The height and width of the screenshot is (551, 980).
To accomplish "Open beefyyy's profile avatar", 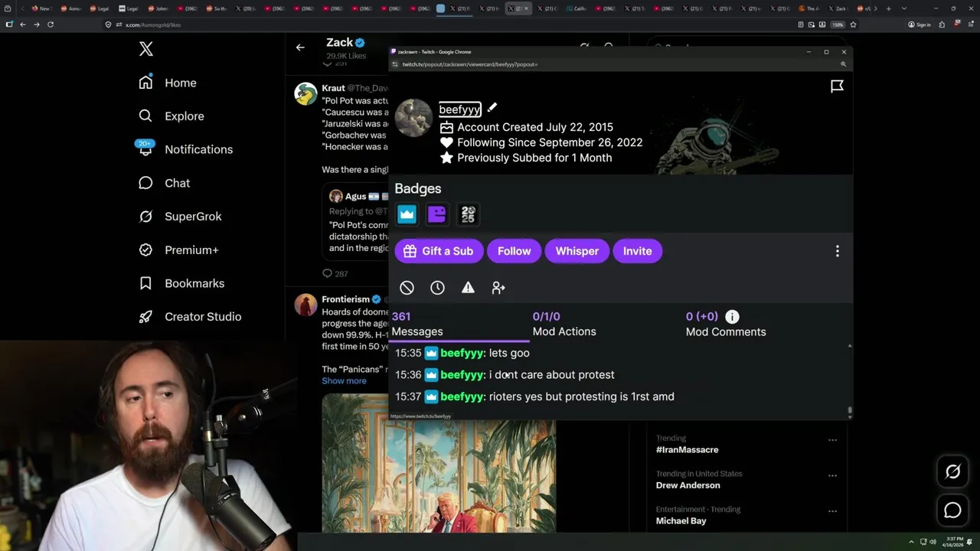I will (413, 119).
